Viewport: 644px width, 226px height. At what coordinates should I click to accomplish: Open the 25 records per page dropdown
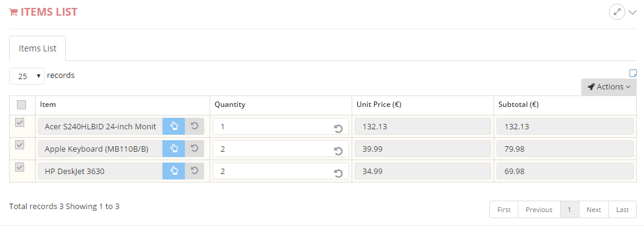[27, 76]
